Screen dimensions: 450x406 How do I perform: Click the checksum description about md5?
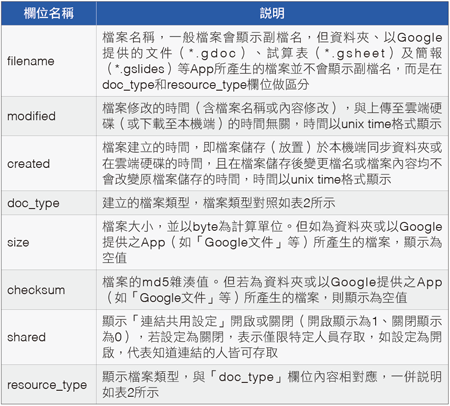[272, 290]
